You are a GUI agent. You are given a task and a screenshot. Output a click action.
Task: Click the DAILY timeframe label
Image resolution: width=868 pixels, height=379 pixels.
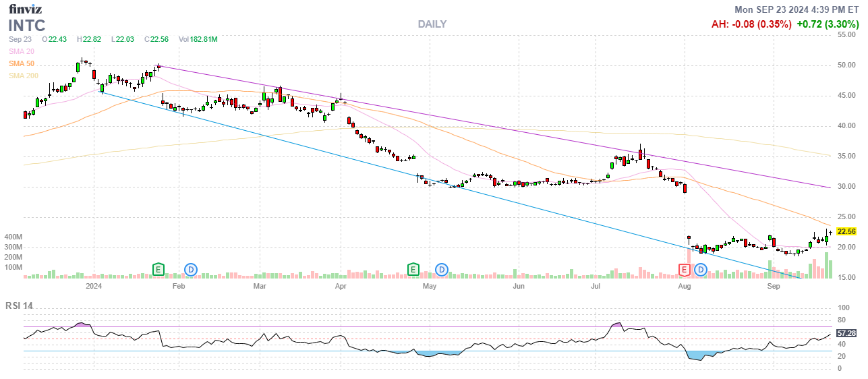pos(432,24)
